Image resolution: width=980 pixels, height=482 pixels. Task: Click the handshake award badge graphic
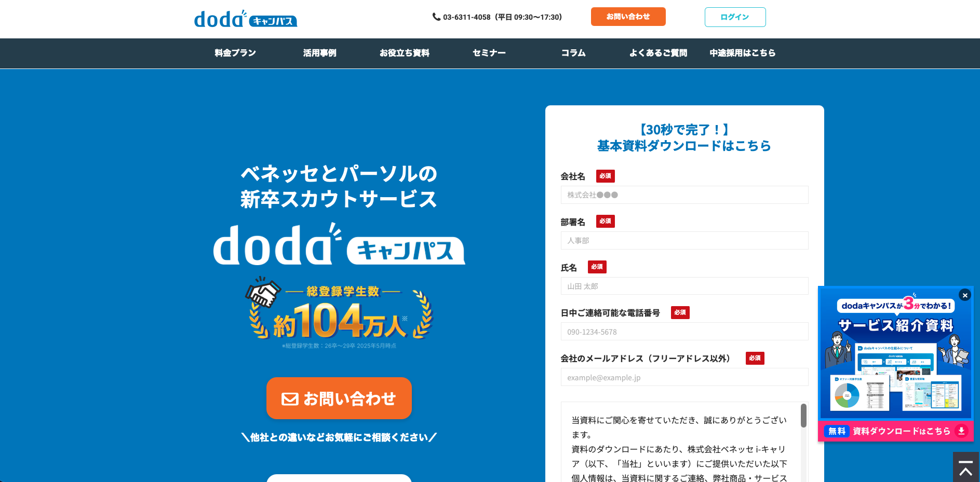263,293
